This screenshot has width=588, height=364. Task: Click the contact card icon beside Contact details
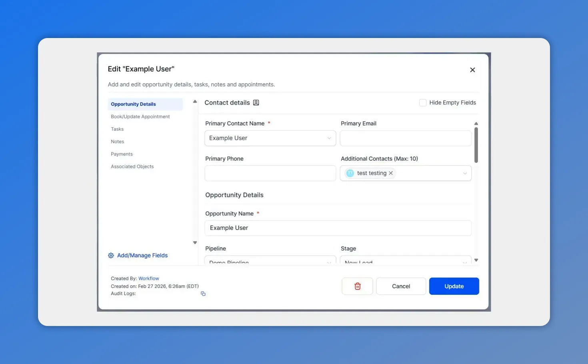coord(256,102)
